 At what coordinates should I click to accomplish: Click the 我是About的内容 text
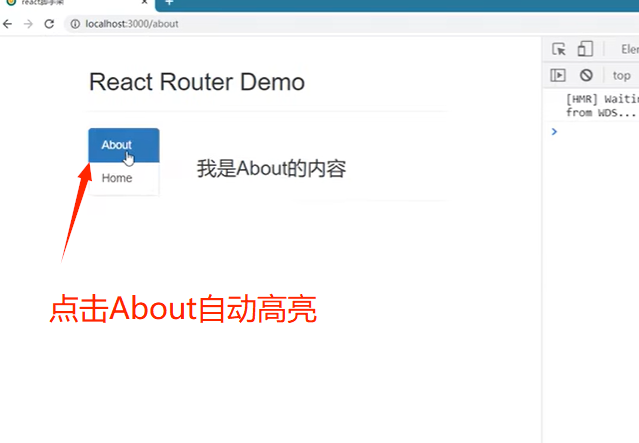pyautogui.click(x=271, y=168)
